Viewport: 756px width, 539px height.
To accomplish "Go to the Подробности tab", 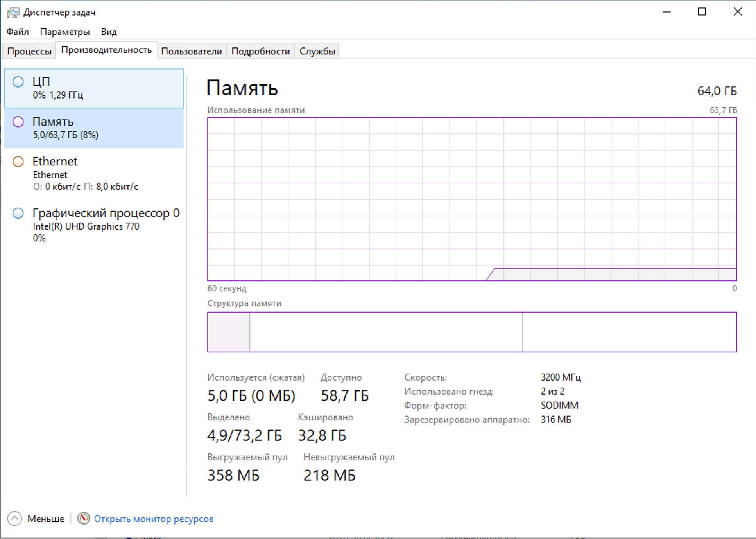I will [260, 51].
